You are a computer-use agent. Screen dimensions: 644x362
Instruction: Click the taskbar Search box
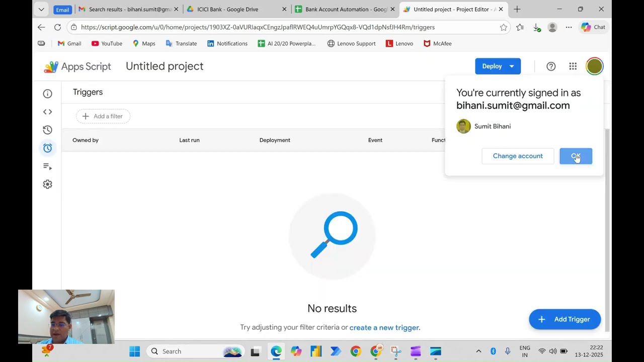point(195,351)
